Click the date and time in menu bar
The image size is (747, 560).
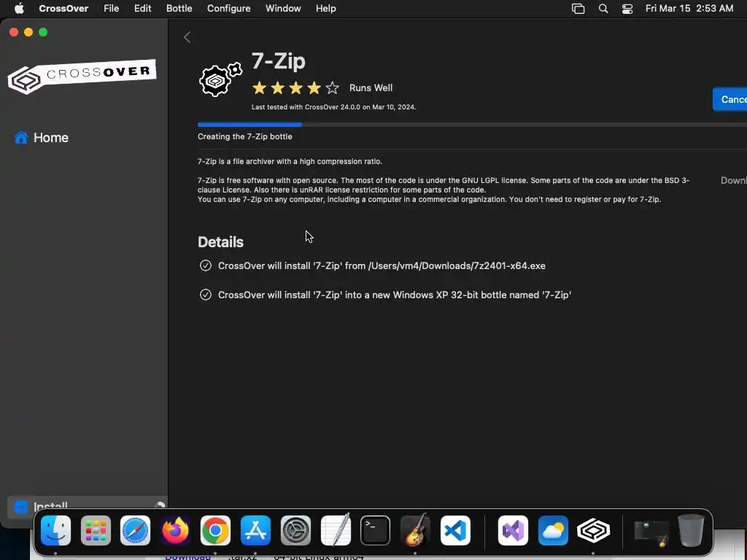tap(689, 9)
